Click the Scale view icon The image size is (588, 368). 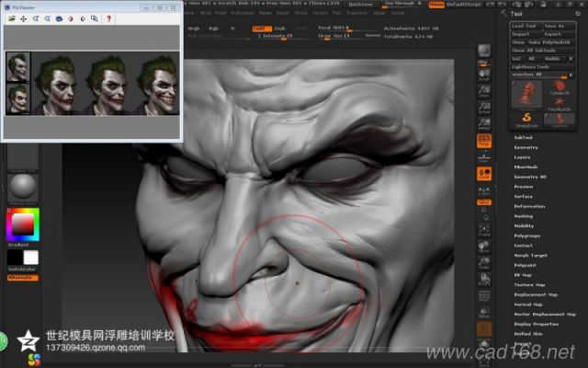point(484,263)
